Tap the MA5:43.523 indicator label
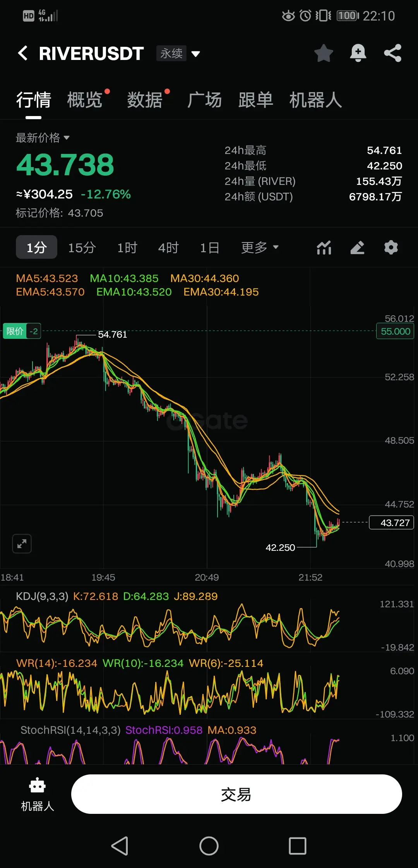 tap(47, 279)
